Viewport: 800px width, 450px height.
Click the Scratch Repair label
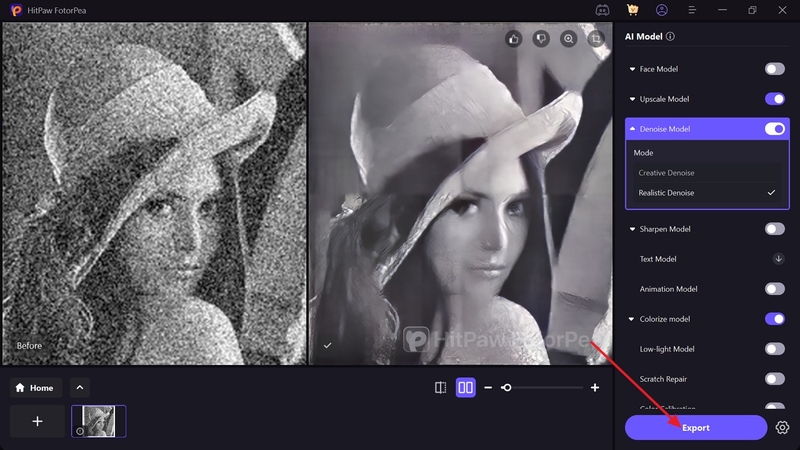coord(663,379)
